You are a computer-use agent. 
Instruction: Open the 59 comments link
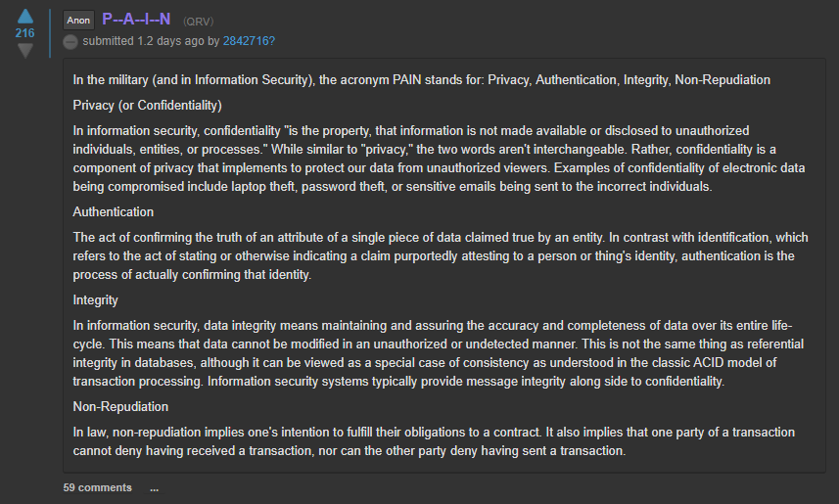pos(97,487)
